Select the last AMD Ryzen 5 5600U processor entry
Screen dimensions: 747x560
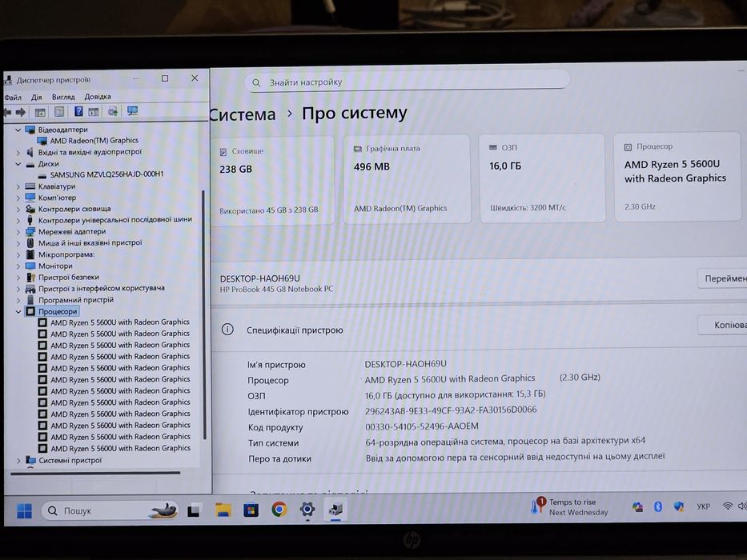point(120,448)
